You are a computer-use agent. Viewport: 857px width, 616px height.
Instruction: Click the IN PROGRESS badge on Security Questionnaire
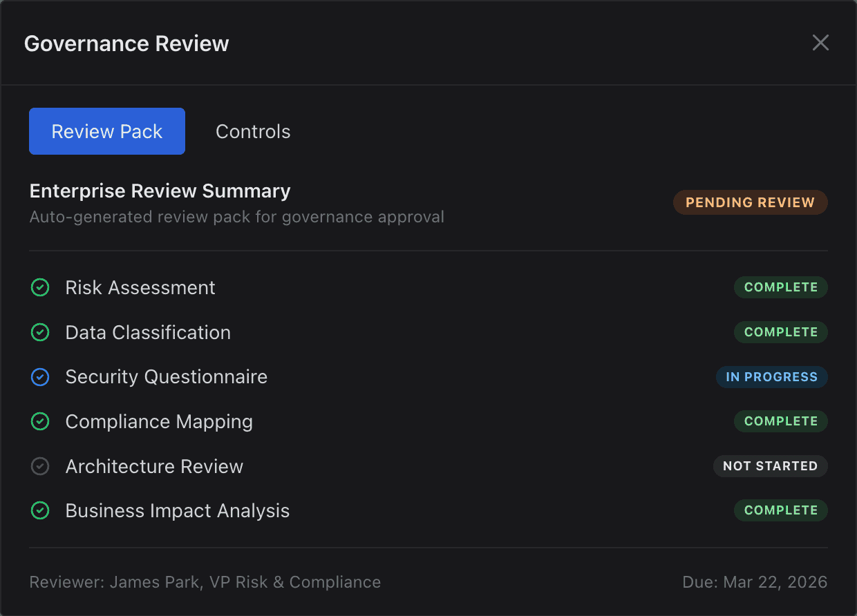(772, 377)
